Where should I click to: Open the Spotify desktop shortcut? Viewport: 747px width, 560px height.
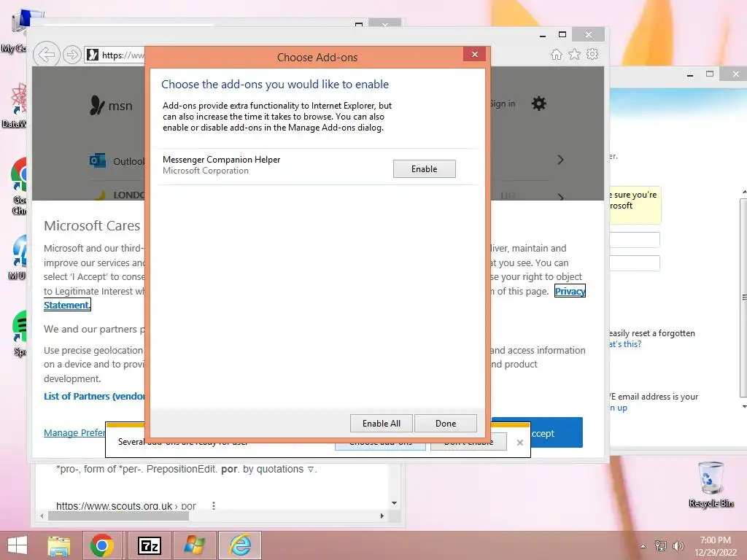tap(20, 332)
